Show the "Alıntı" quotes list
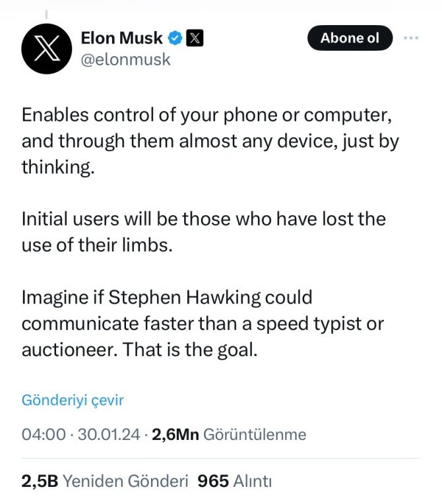The image size is (442, 504). tap(253, 481)
